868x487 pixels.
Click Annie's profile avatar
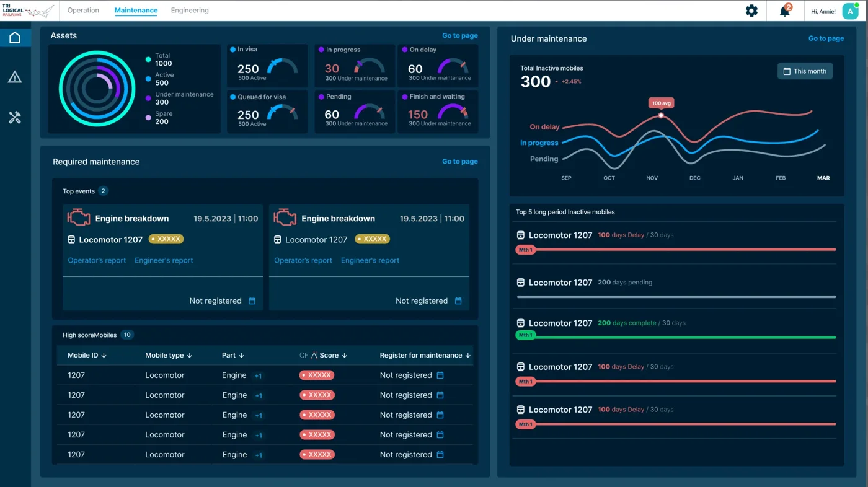pos(850,11)
